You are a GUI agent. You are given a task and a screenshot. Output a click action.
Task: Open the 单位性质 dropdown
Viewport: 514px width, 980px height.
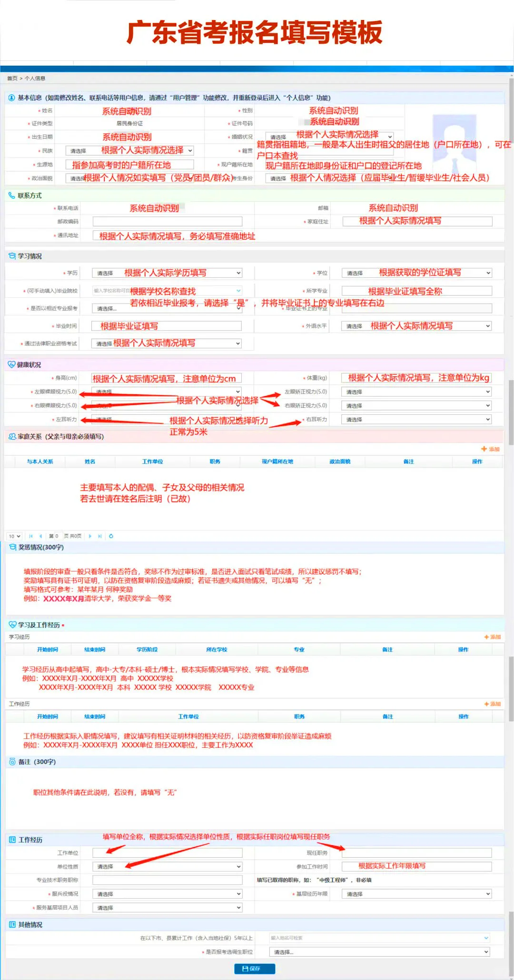click(x=168, y=867)
